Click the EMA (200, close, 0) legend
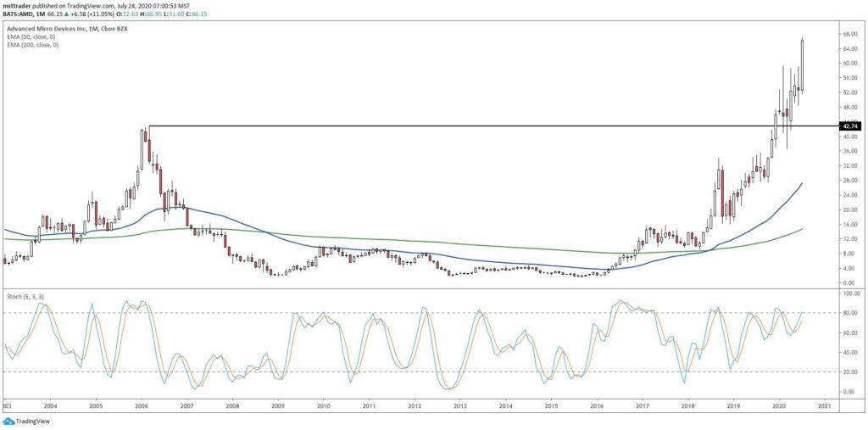 click(33, 44)
